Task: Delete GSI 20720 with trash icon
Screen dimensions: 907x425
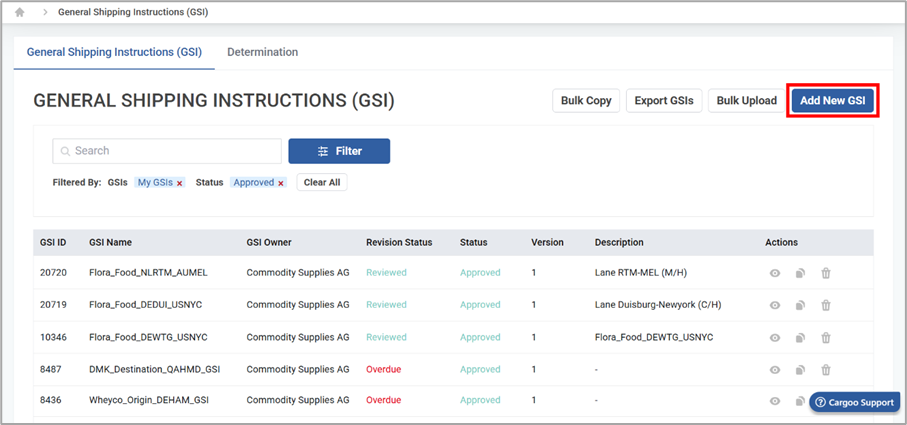Action: [825, 273]
